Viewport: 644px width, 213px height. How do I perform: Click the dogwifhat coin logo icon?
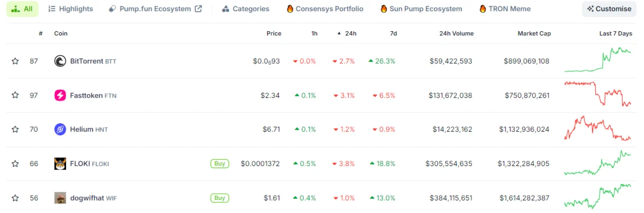pos(60,198)
